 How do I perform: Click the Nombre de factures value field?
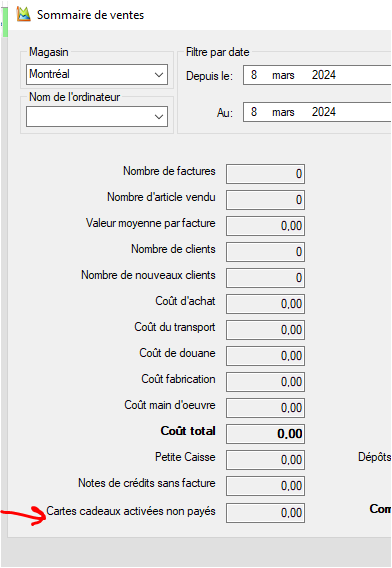pyautogui.click(x=265, y=174)
